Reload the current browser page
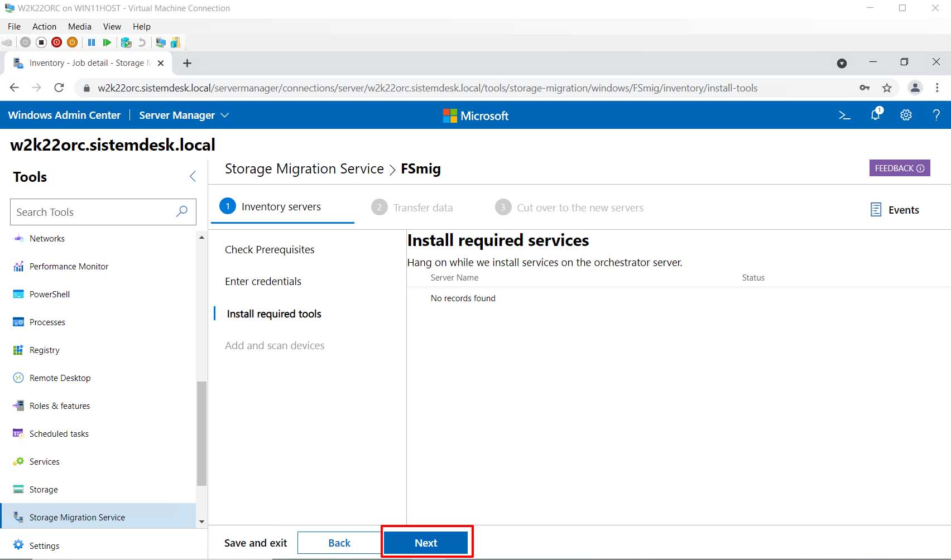The image size is (951, 560). (x=59, y=88)
